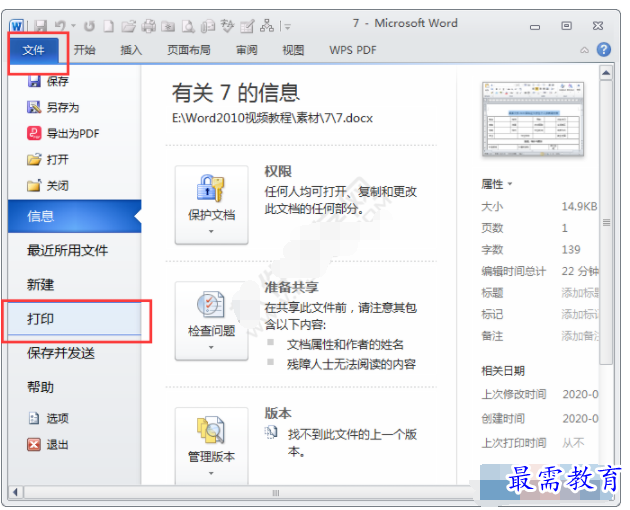Open 最近所用文件 in the sidebar

click(x=68, y=250)
